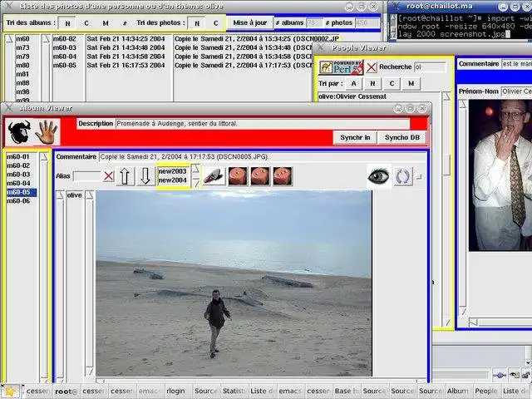Sort albums by C in Tri des albums
This screenshot has width=532, height=399.
click(x=86, y=23)
